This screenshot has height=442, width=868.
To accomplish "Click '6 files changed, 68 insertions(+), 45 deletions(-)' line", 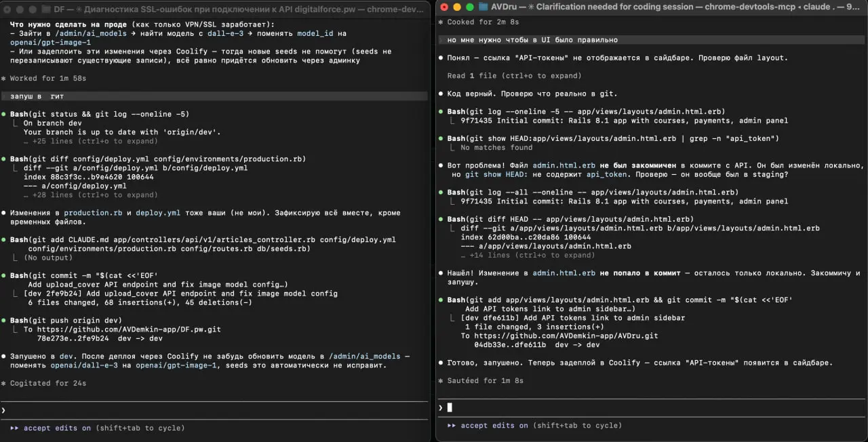I will tap(140, 302).
